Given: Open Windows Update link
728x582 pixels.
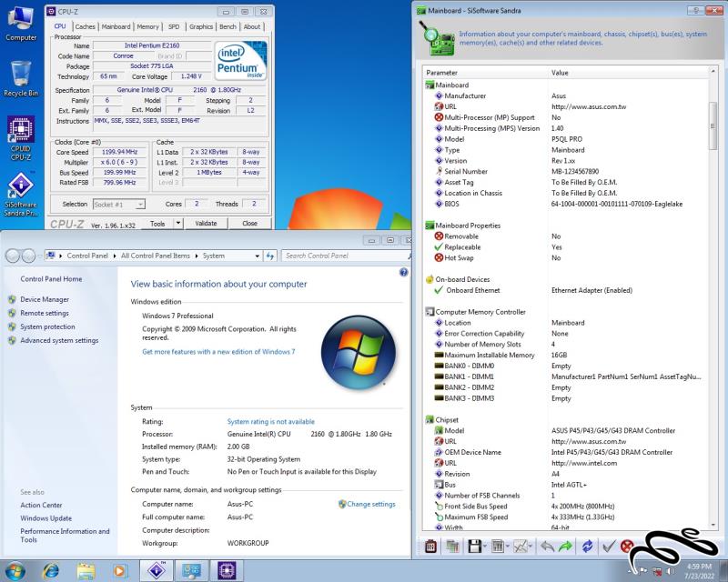Looking at the screenshot, I should [x=46, y=518].
